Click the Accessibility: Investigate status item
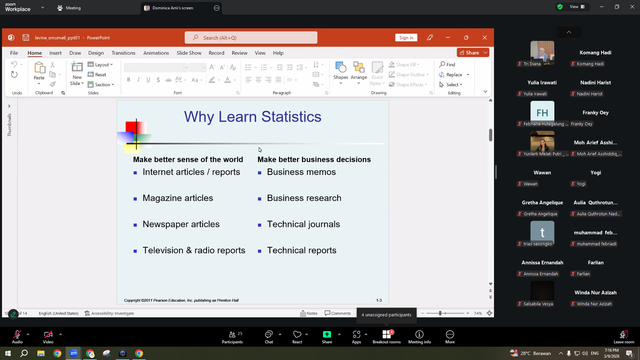The image size is (640, 360). point(109,313)
